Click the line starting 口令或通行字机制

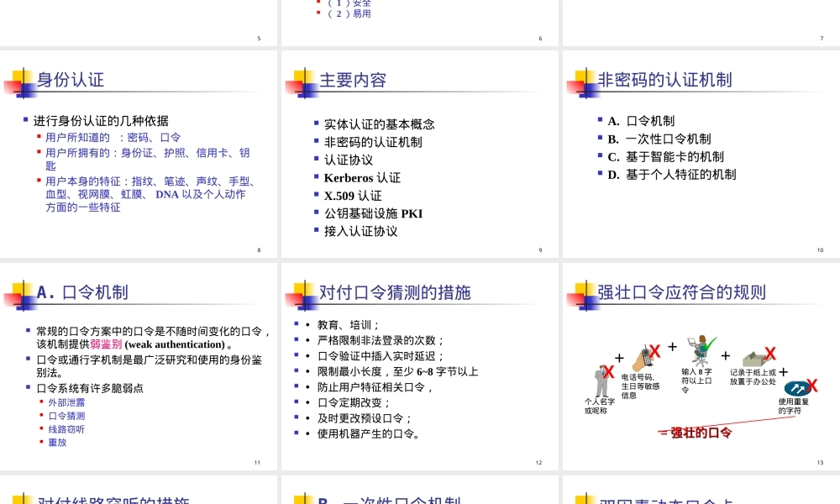tap(149, 365)
